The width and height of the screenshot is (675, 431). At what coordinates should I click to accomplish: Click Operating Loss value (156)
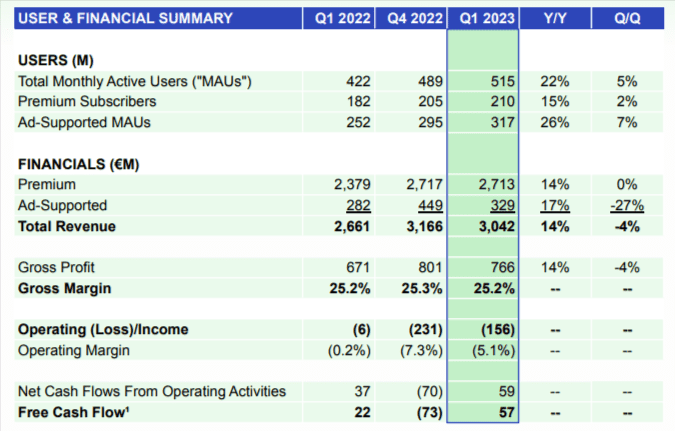coord(498,330)
